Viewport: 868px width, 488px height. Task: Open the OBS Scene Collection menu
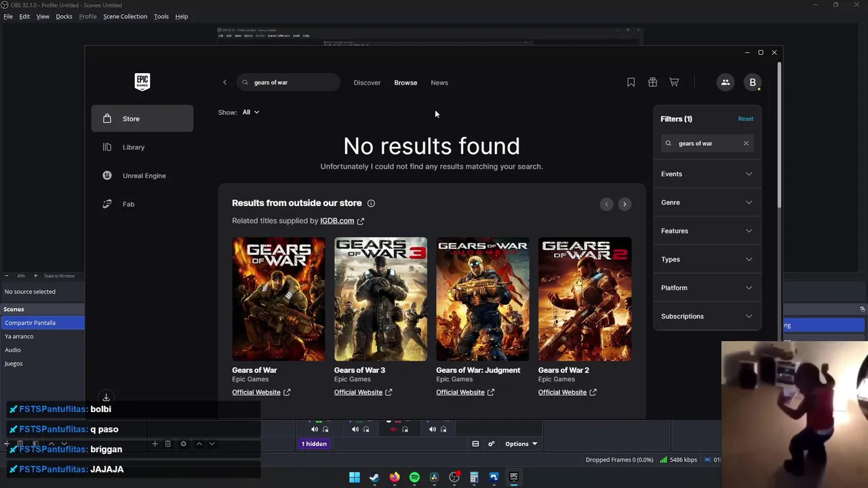tap(125, 16)
